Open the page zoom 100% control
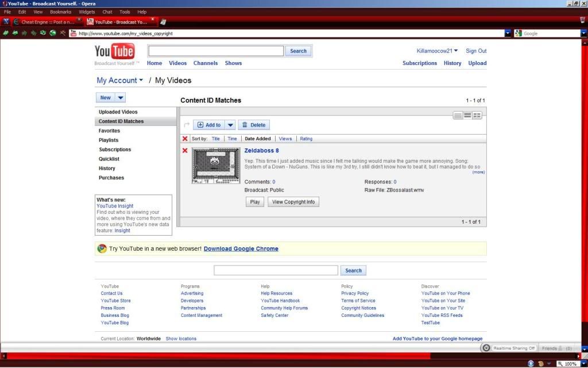This screenshot has width=588, height=368. pos(567,364)
